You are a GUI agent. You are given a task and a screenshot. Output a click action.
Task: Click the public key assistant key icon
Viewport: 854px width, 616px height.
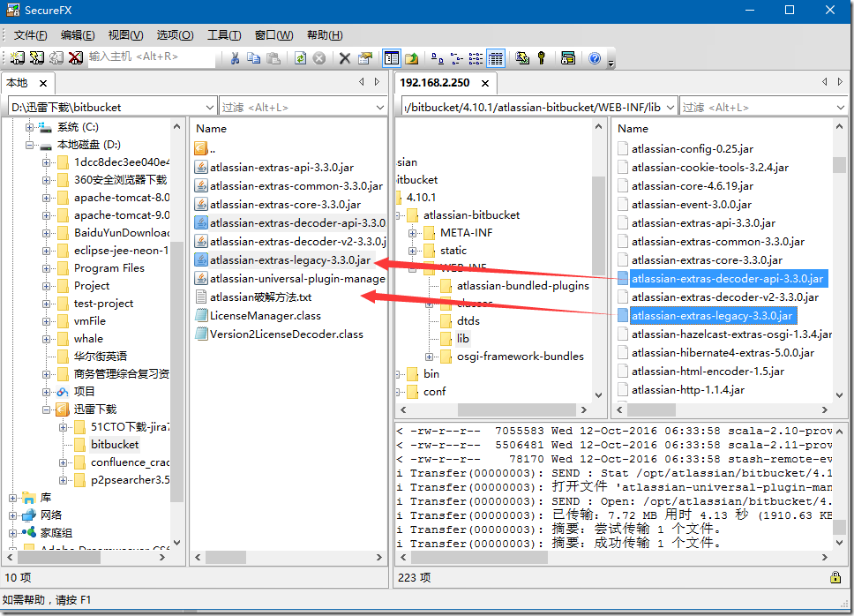(x=542, y=58)
